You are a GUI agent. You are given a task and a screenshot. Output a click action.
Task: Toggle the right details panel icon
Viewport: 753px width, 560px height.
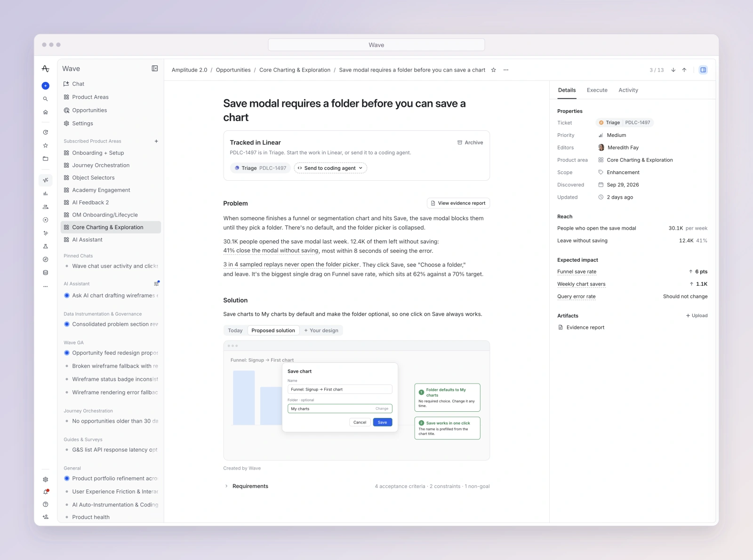click(x=703, y=70)
